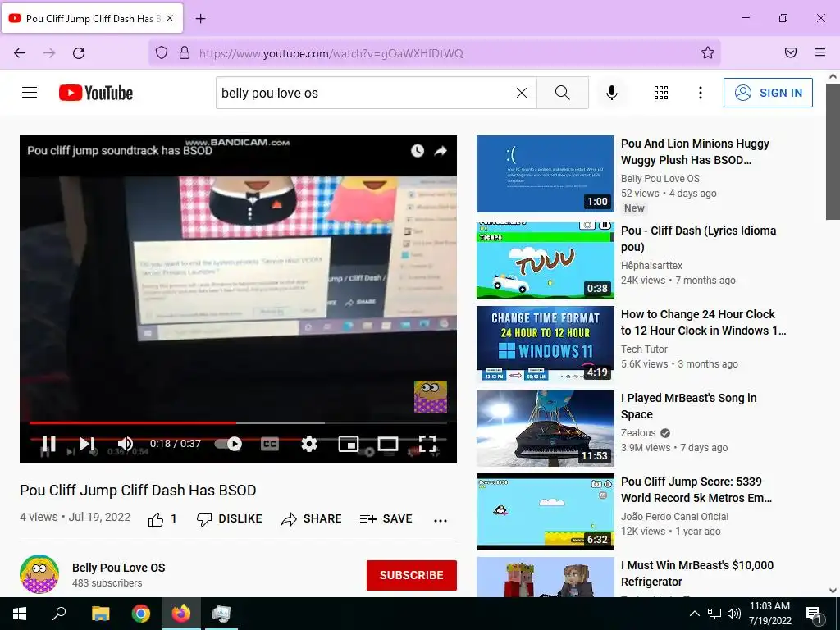
Task: Search by voice with microphone icon
Action: pos(612,93)
